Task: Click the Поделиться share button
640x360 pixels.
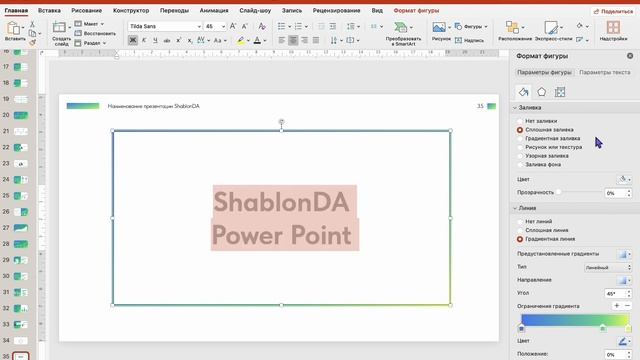Action: (613, 11)
